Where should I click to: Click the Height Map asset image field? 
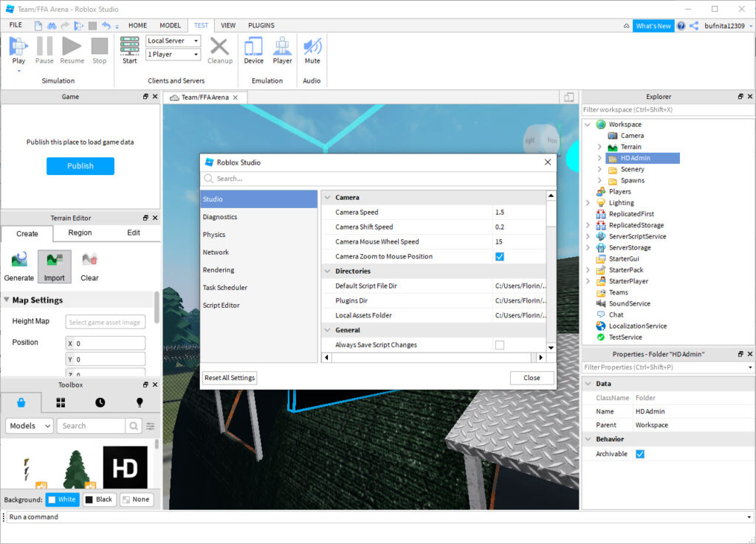click(x=105, y=323)
